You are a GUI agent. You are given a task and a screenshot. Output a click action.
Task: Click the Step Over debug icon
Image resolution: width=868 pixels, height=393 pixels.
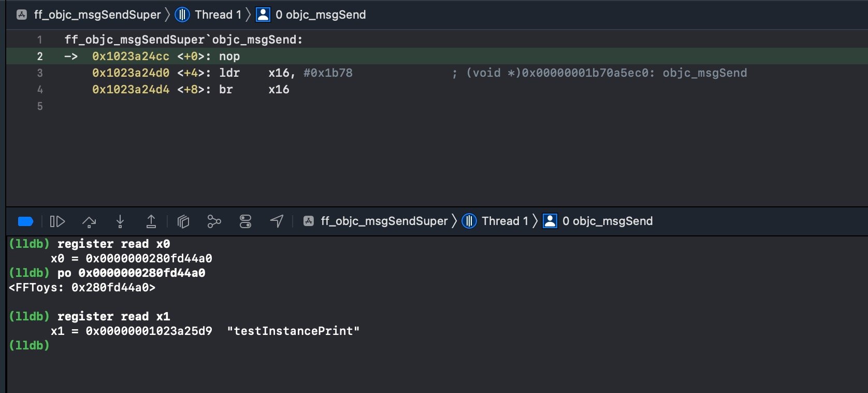[x=89, y=222]
